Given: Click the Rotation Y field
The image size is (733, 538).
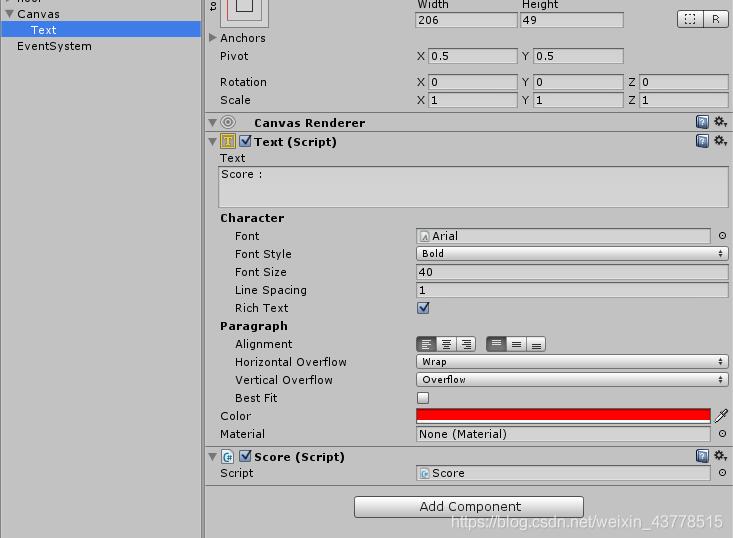Looking at the screenshot, I should (x=578, y=82).
